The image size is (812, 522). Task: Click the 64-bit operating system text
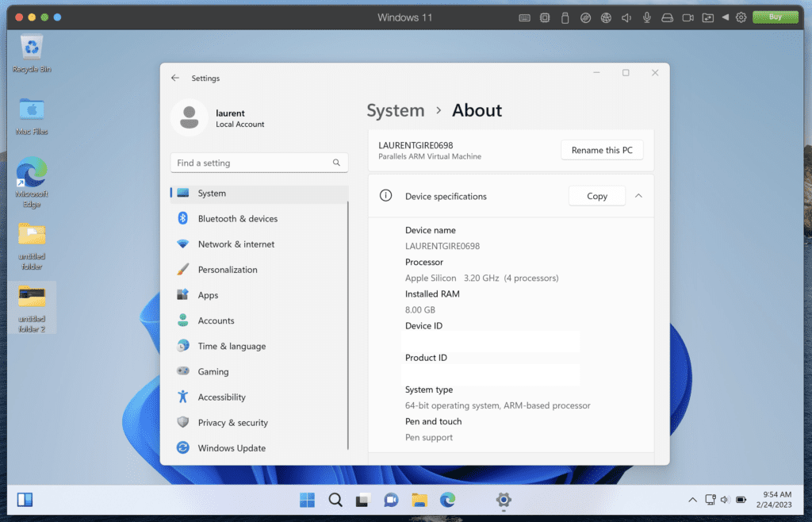point(498,405)
